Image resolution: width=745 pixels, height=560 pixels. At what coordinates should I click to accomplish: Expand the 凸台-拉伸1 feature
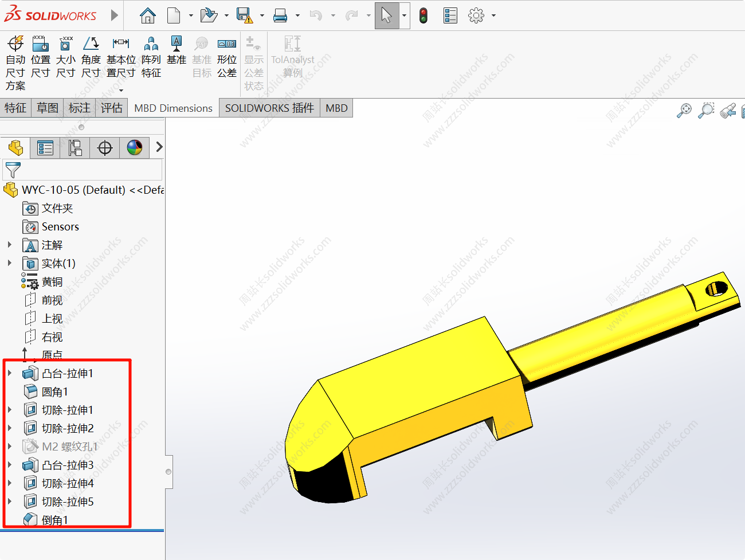tap(10, 373)
